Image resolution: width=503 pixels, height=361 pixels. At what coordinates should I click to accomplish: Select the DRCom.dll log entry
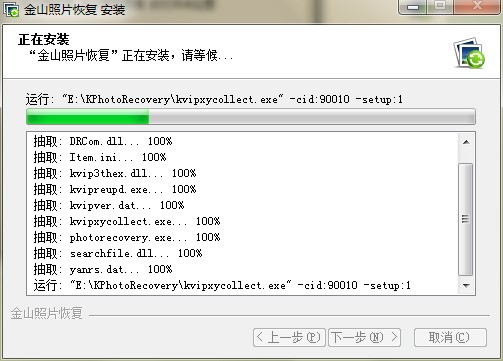[x=103, y=141]
